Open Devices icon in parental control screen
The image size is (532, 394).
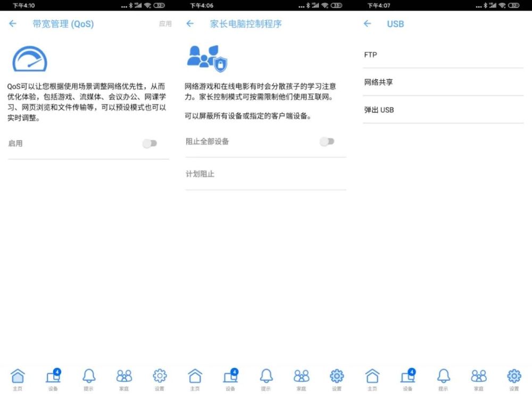231,380
